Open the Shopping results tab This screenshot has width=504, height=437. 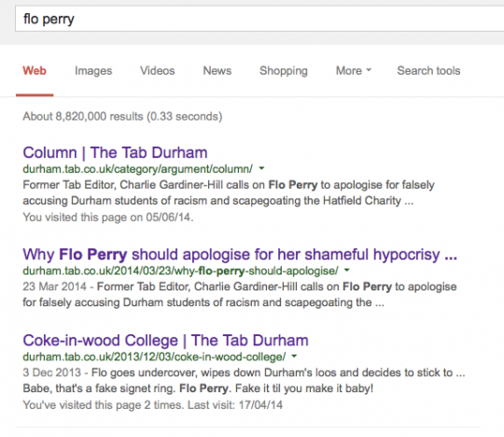pyautogui.click(x=284, y=71)
